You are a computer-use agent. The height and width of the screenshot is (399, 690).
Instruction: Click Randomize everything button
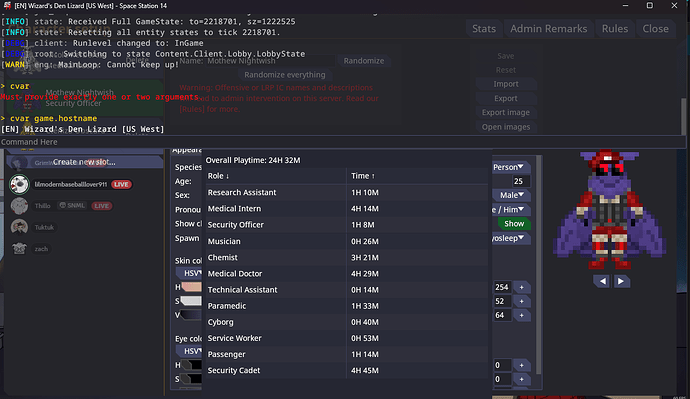click(285, 75)
